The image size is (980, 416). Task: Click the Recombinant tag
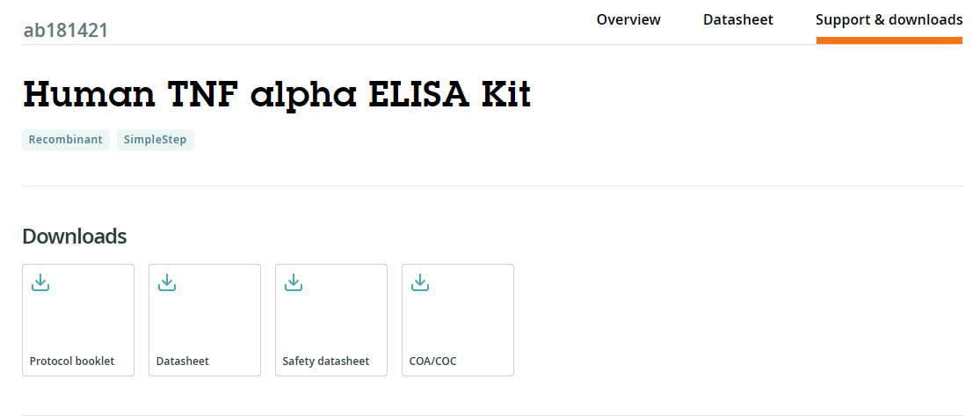(x=66, y=140)
